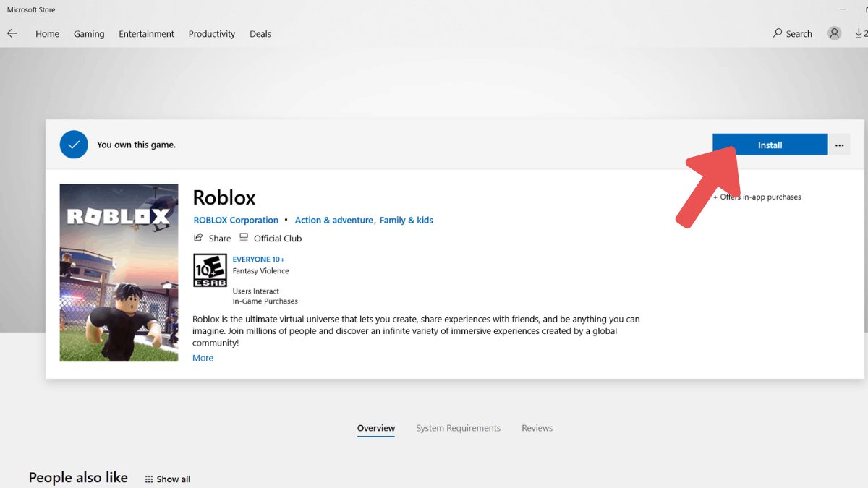The image size is (868, 488).
Task: Switch to the System Requirements tab
Action: [458, 427]
